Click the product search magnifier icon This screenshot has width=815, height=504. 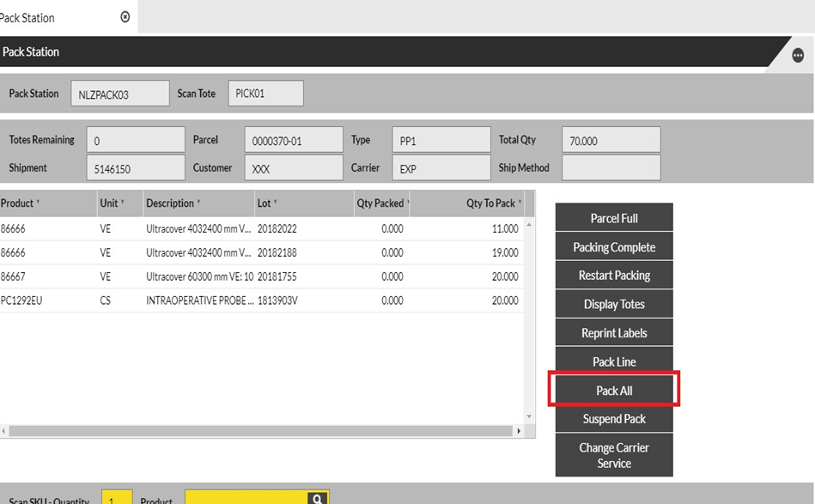click(318, 499)
